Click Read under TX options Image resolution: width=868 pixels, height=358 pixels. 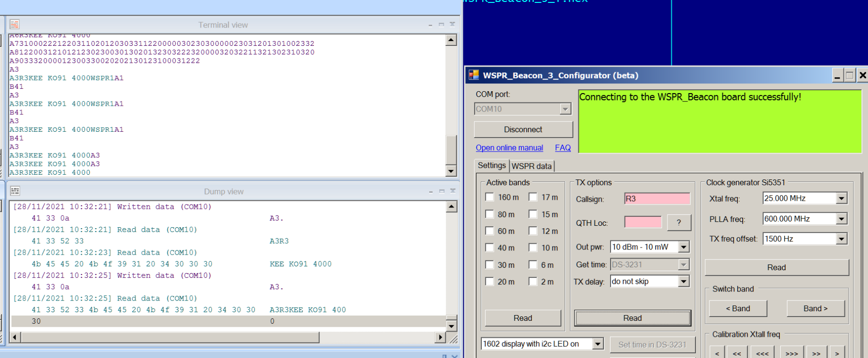tap(632, 318)
